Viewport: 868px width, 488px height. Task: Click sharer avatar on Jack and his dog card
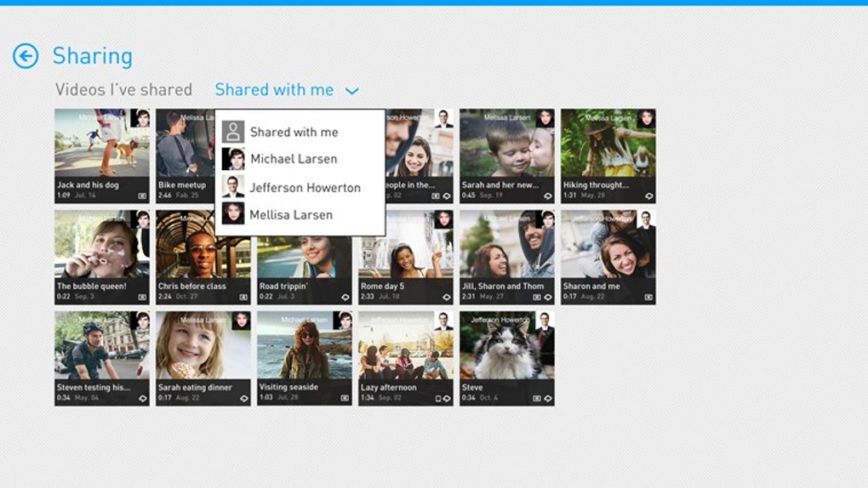[140, 118]
